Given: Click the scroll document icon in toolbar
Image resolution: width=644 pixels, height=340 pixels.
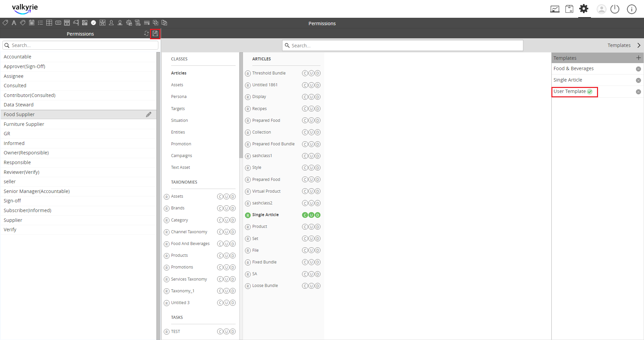Looking at the screenshot, I should tap(138, 23).
